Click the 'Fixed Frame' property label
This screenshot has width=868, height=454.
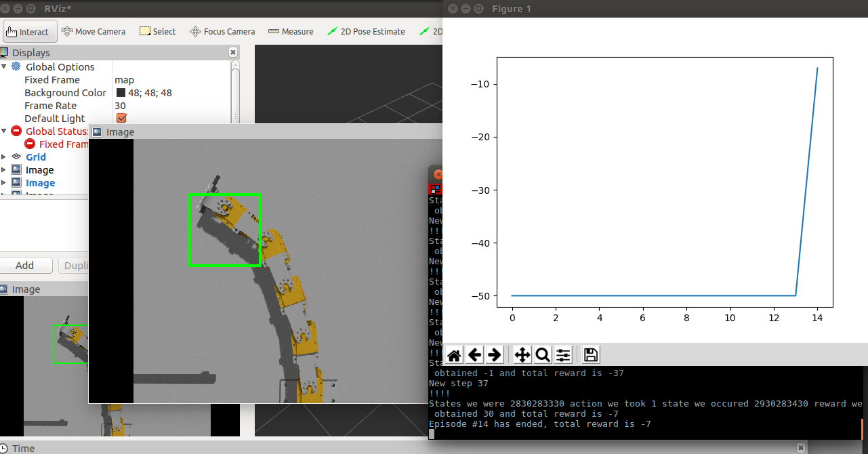click(52, 79)
